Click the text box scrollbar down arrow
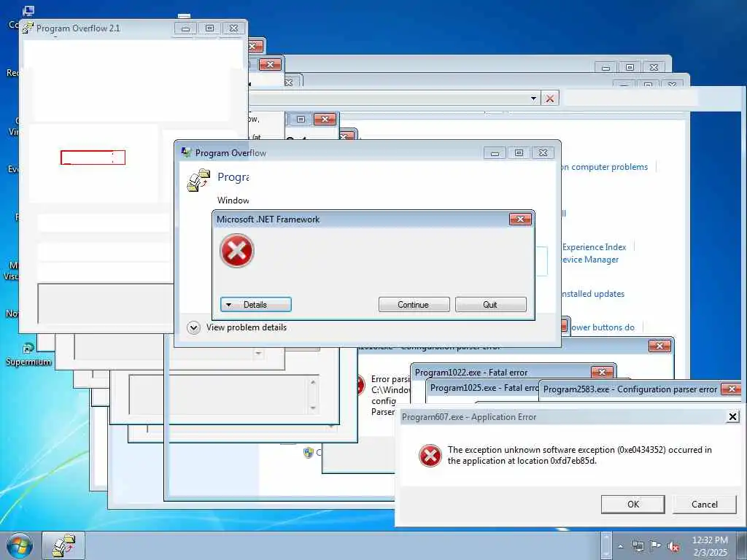Screen dimensions: 747x560 click(x=313, y=408)
